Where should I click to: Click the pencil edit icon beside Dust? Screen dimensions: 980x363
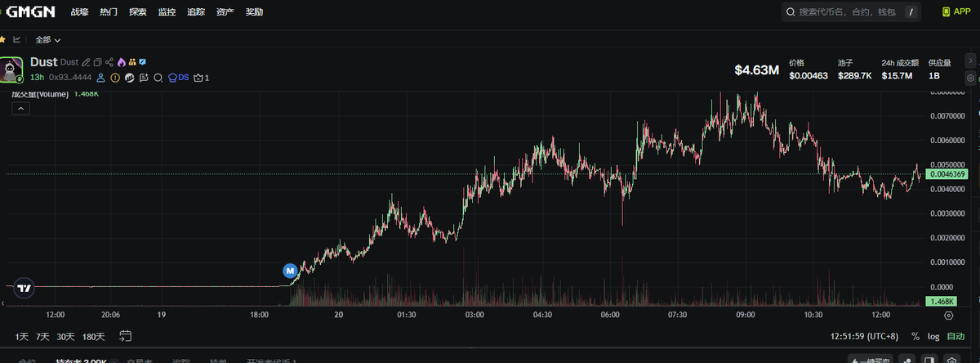[x=86, y=62]
